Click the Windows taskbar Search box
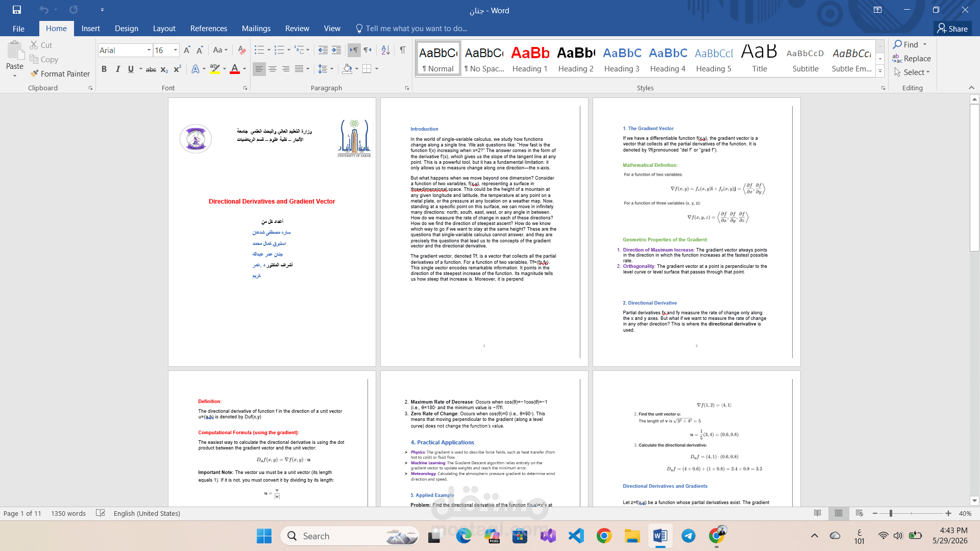The height and width of the screenshot is (551, 980). (350, 536)
